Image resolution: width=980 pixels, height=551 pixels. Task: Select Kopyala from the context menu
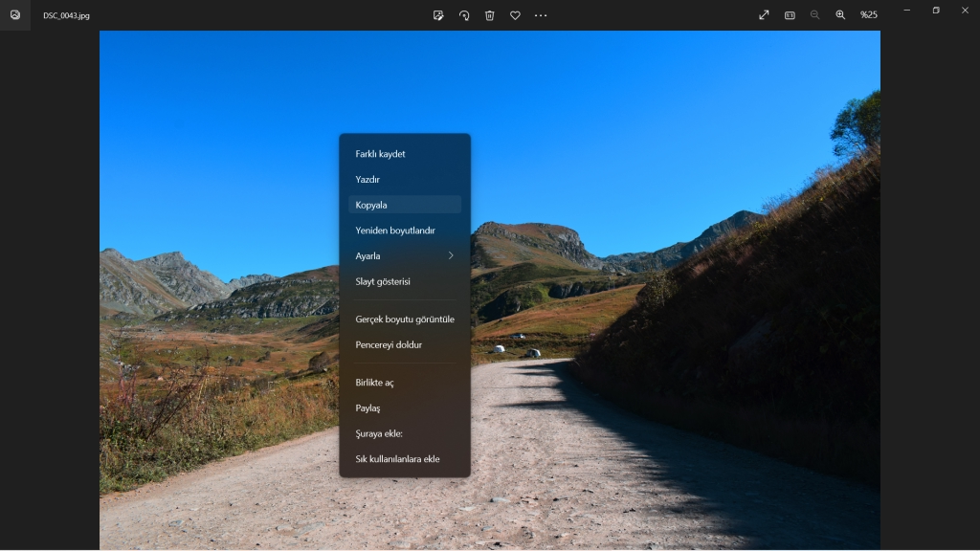pyautogui.click(x=405, y=205)
